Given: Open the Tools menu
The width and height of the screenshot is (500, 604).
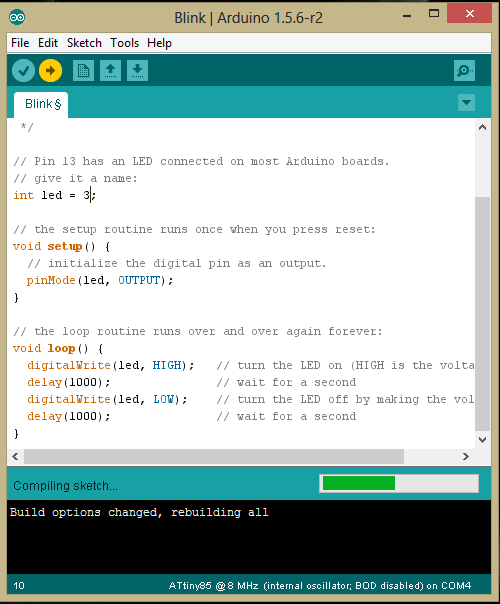Looking at the screenshot, I should click(x=124, y=43).
